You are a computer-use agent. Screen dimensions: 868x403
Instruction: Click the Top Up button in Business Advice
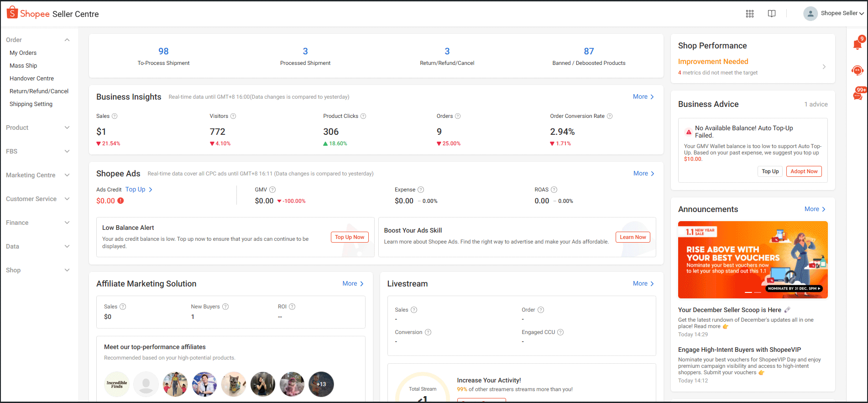pyautogui.click(x=770, y=171)
